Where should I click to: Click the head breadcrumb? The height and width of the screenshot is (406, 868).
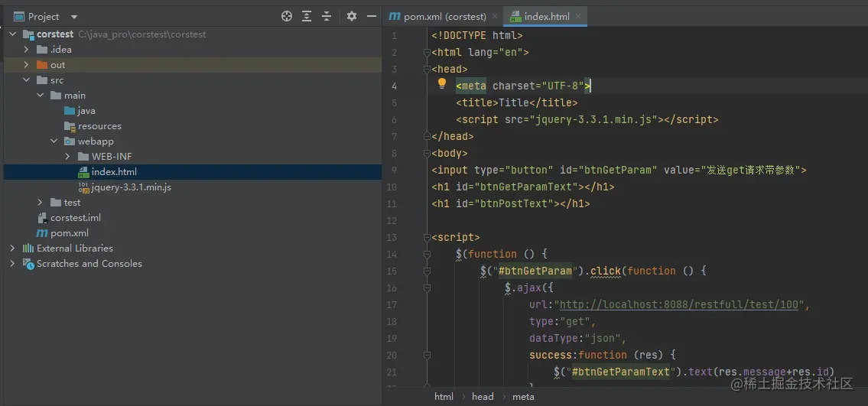pos(483,397)
